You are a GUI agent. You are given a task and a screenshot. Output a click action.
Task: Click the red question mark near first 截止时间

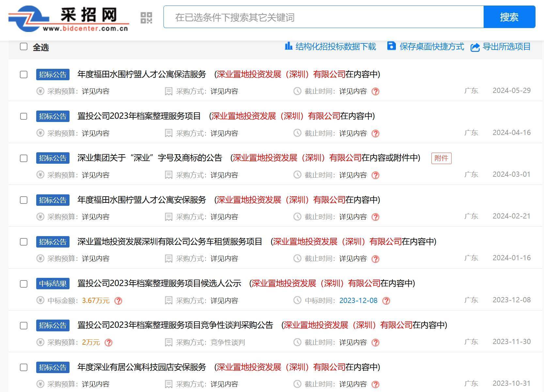[x=375, y=92]
